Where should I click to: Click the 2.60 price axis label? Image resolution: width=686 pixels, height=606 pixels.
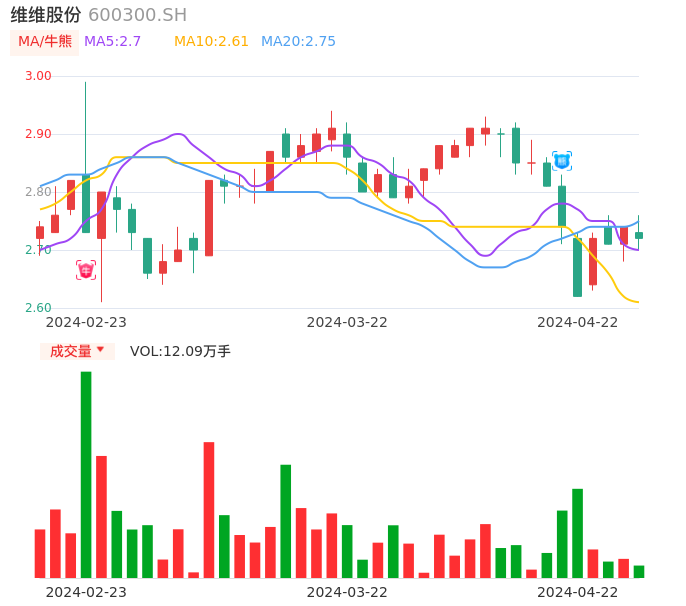(x=37, y=308)
